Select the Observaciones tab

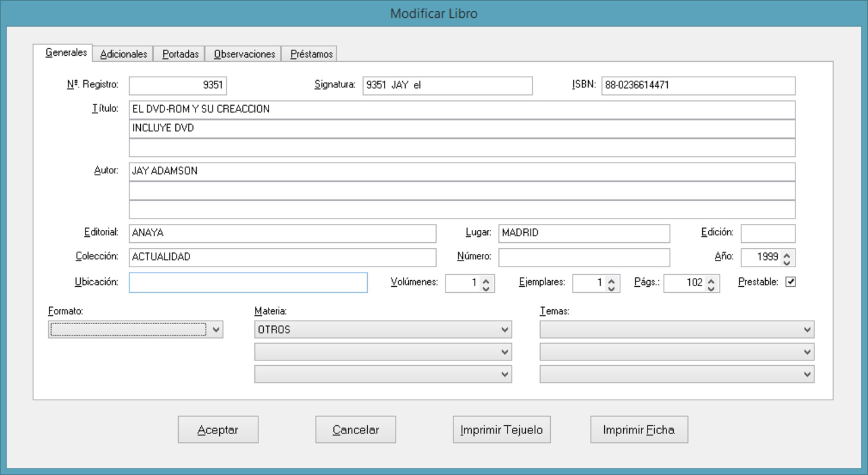244,54
